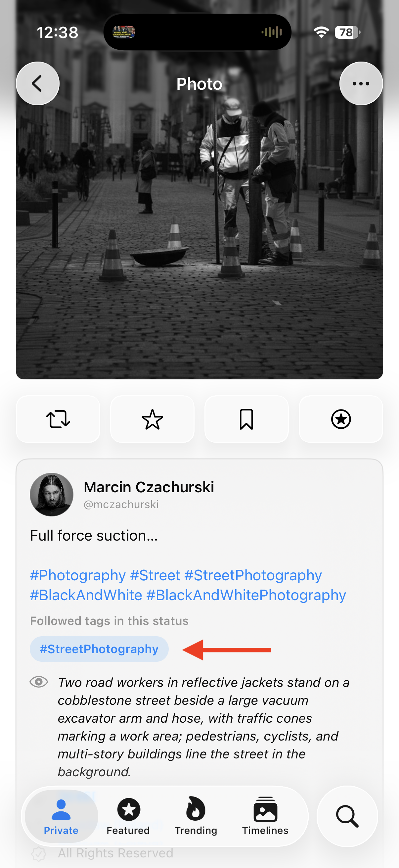Boost the photo with the reblog icon
This screenshot has width=399, height=868.
coord(58,419)
